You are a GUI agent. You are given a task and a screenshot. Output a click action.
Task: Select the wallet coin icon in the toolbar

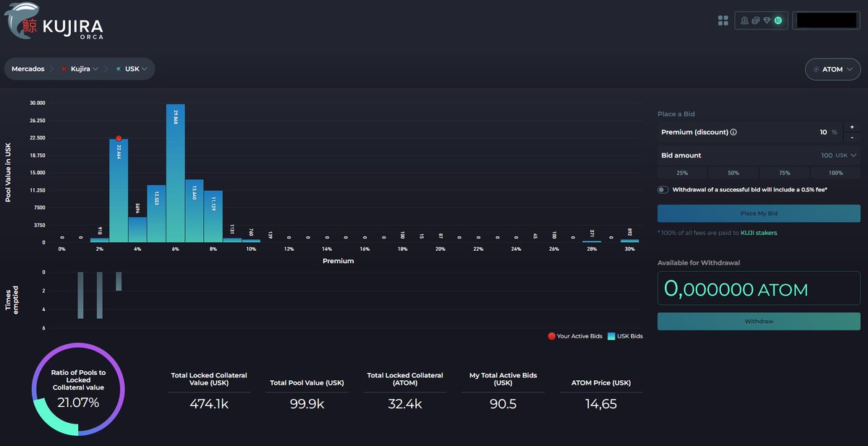pyautogui.click(x=744, y=20)
